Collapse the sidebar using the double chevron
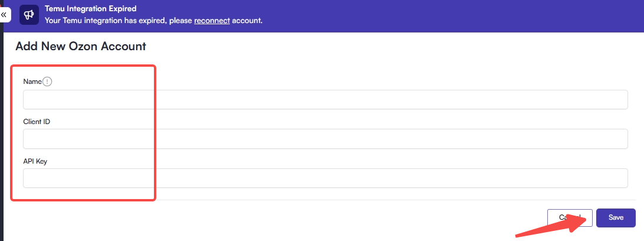644x241 pixels. (x=4, y=14)
